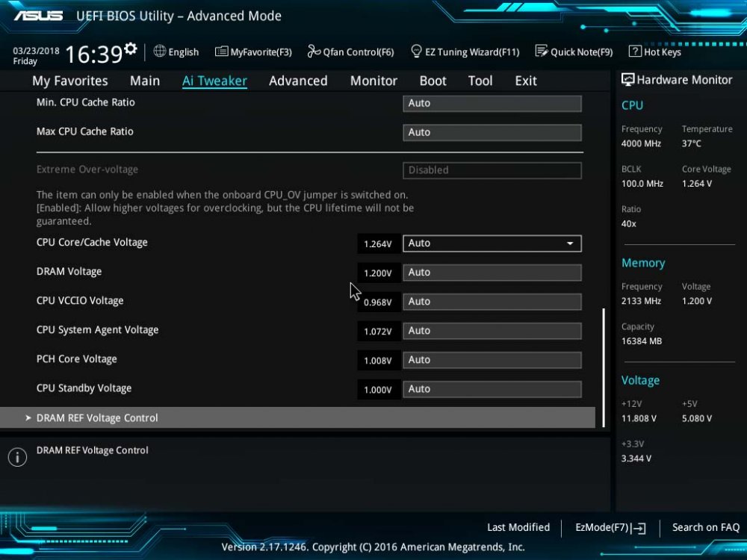Click the 2133 MHz memory frequency value

tap(641, 301)
